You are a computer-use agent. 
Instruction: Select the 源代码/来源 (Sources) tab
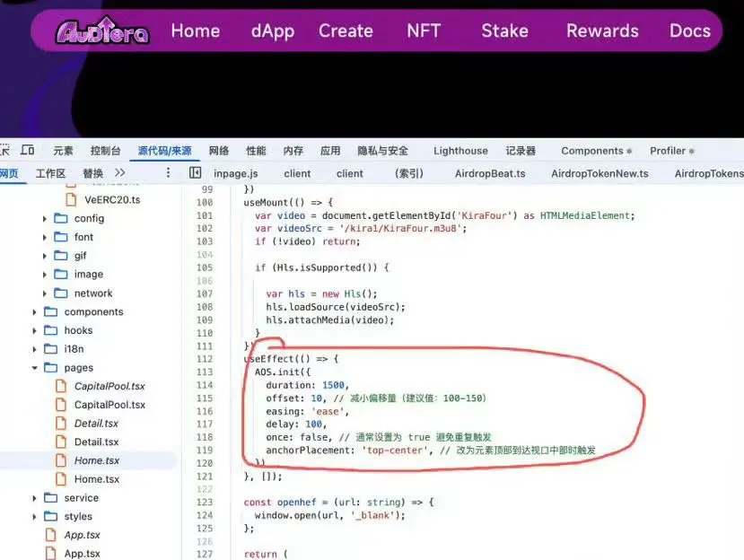164,151
